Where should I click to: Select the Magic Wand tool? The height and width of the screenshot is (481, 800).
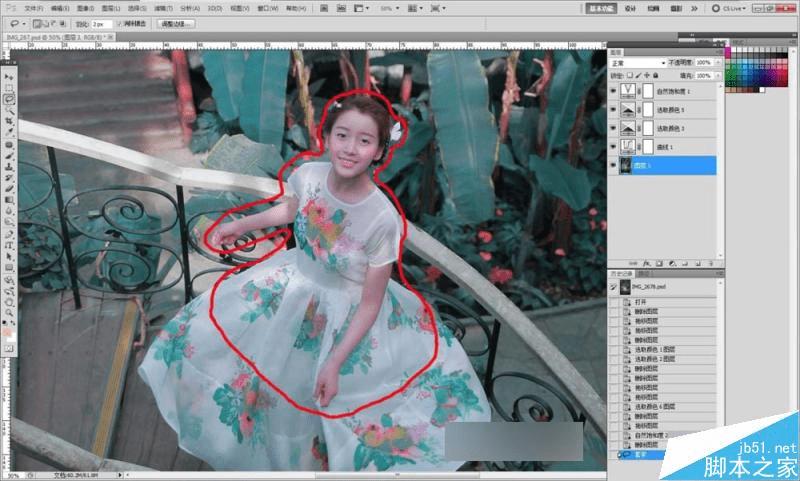tap(9, 110)
